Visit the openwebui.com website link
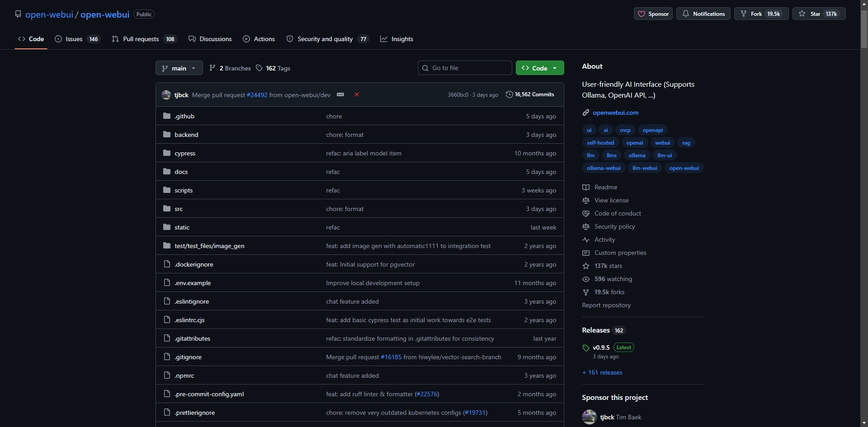 click(x=616, y=113)
